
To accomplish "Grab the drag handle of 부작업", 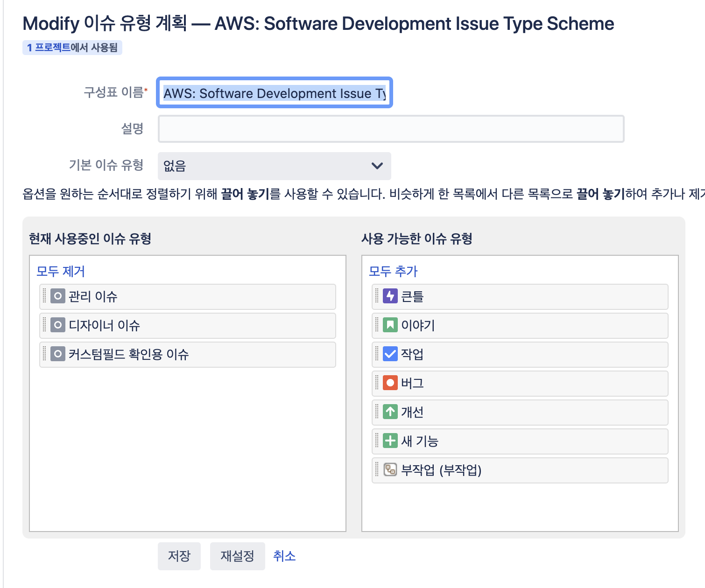I will 377,469.
